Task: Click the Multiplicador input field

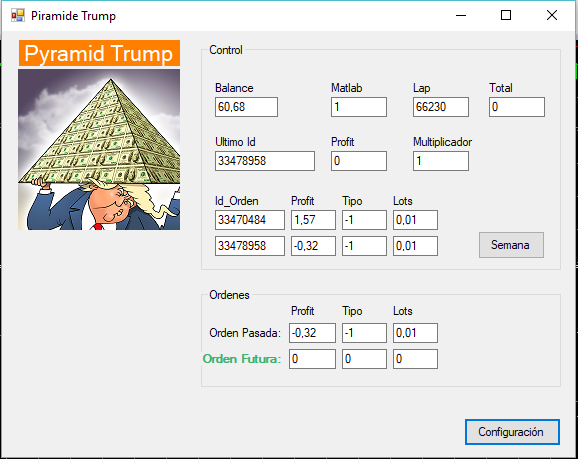Action: (441, 161)
